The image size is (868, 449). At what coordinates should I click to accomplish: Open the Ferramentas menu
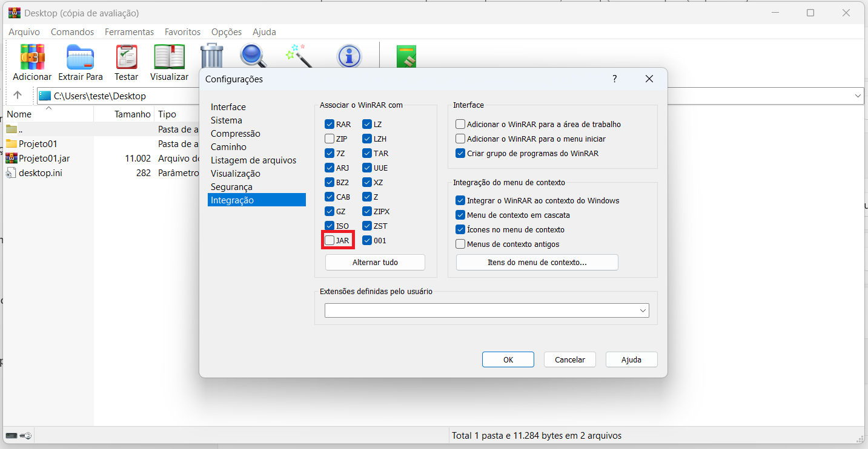click(x=130, y=32)
